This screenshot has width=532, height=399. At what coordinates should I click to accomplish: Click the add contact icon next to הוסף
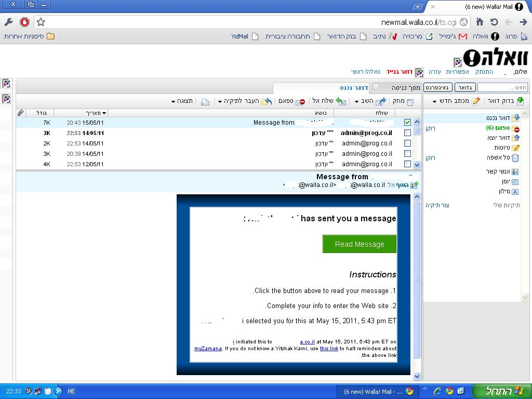coord(414,185)
